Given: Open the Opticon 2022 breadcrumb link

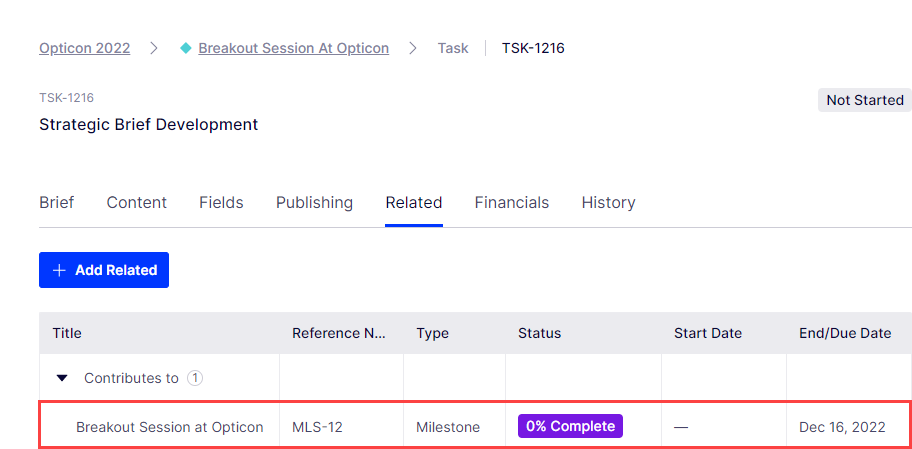Looking at the screenshot, I should 84,48.
